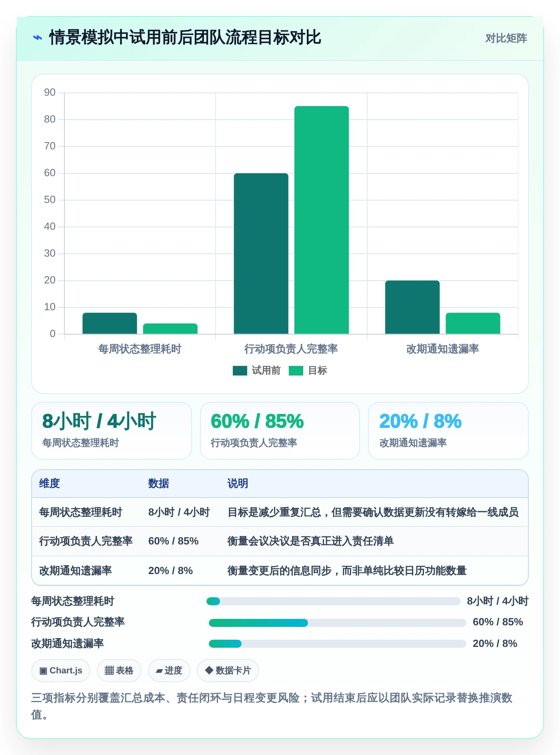The width and height of the screenshot is (560, 755).
Task: Click the 说明 column header
Action: click(x=238, y=484)
